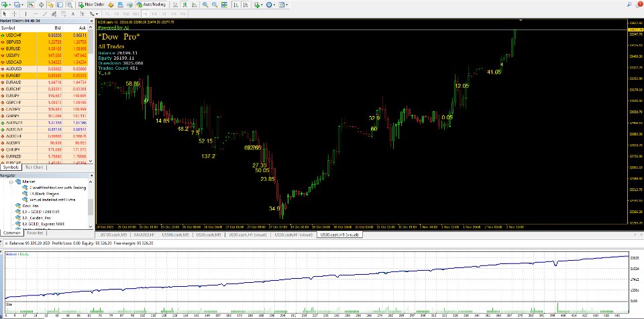Switch chart to H1 timeframe
Image resolution: width=644 pixels, height=319 pixels.
click(145, 14)
